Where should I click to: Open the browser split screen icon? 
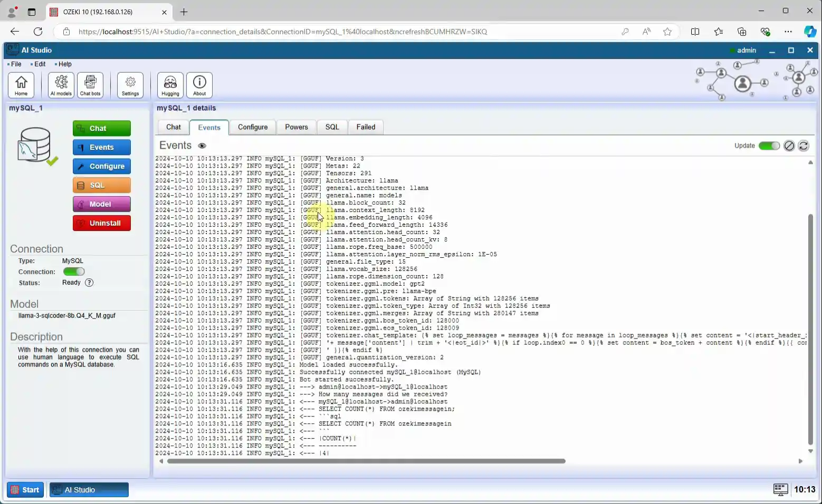click(x=695, y=32)
